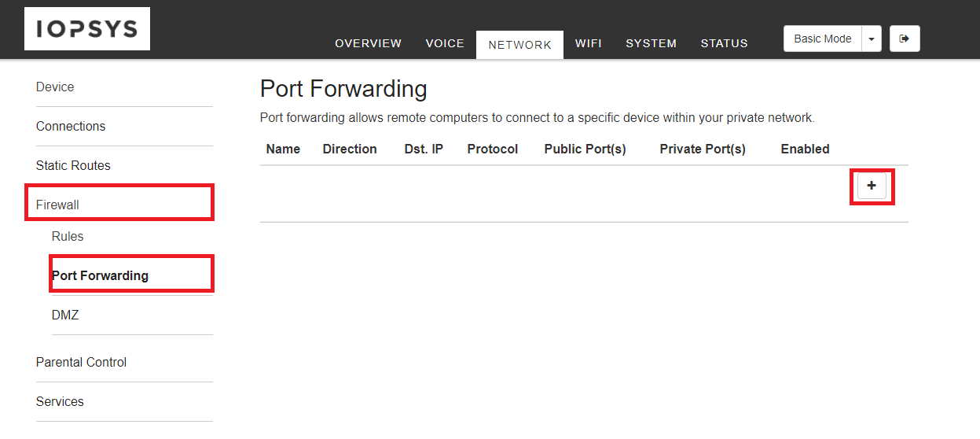This screenshot has width=980, height=439.
Task: Switch to the VOICE tab
Action: click(x=445, y=44)
